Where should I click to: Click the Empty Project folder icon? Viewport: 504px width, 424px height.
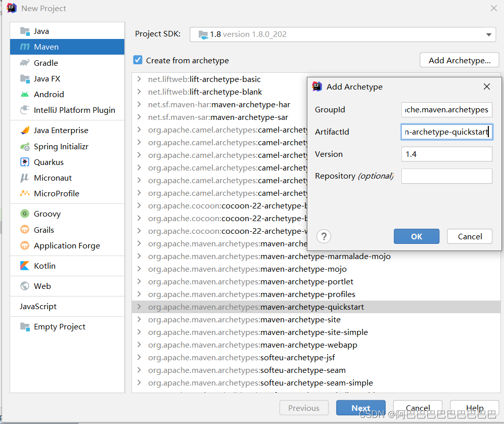(25, 326)
